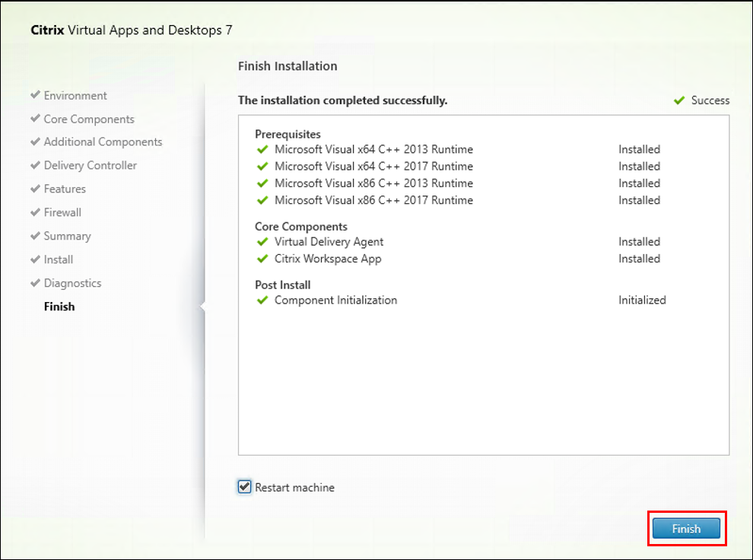Click the 'Restart machine' label text

(x=295, y=488)
